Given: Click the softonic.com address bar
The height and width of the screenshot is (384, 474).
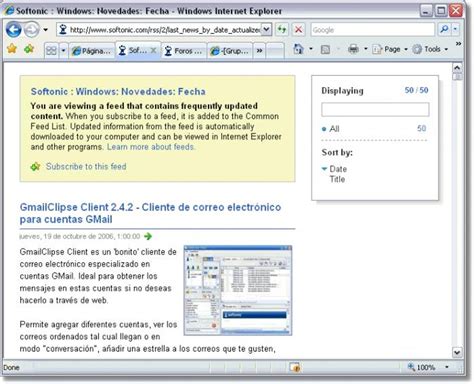Looking at the screenshot, I should click(159, 30).
